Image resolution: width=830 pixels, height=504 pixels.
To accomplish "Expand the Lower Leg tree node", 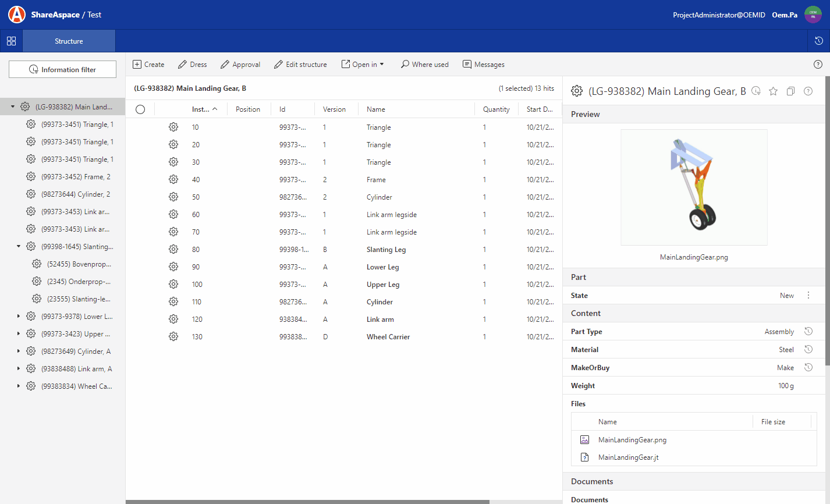I will pos(19,317).
